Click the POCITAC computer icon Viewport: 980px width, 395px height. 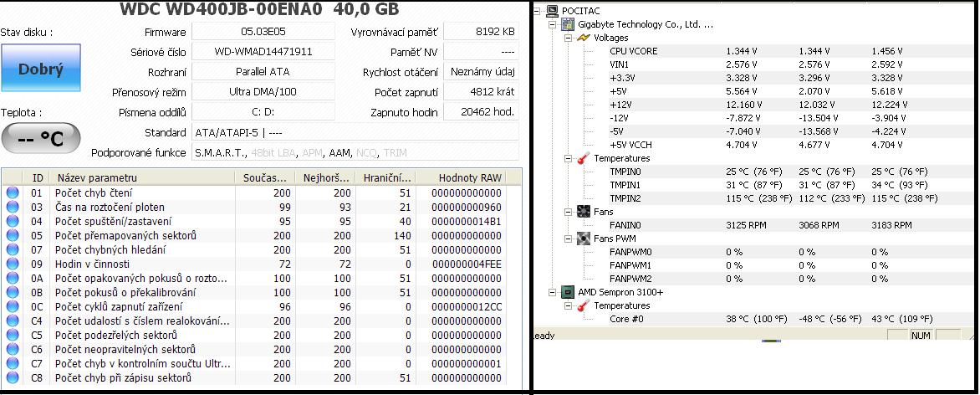pyautogui.click(x=552, y=11)
